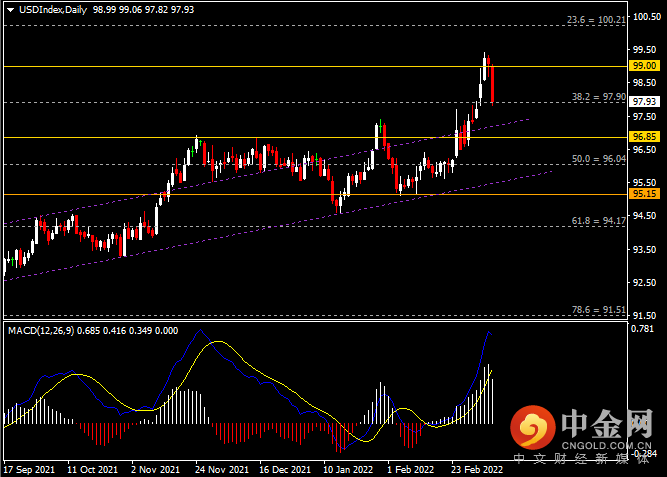Select the 99.50 price scale value

click(644, 49)
